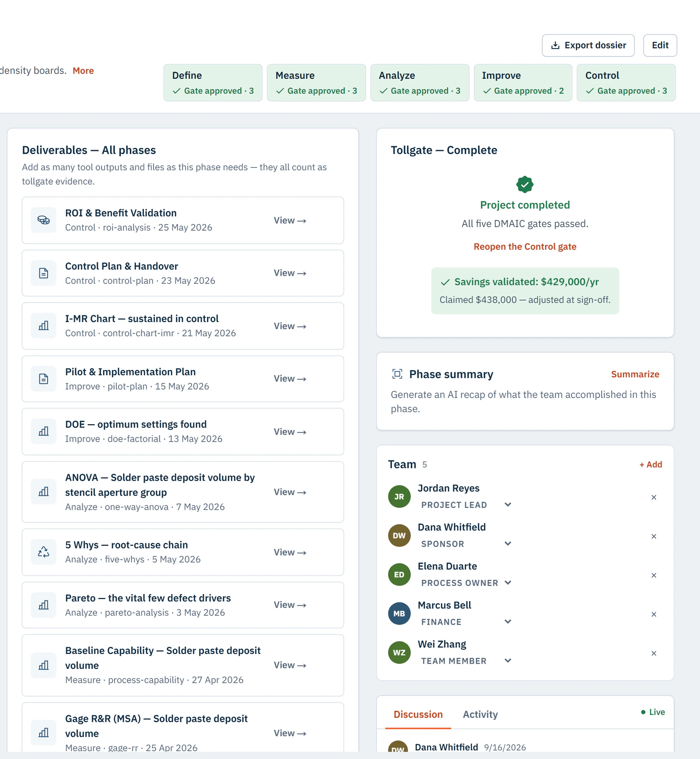Click Reopen the Control gate link
Screen dimensions: 700x759
[x=525, y=246]
